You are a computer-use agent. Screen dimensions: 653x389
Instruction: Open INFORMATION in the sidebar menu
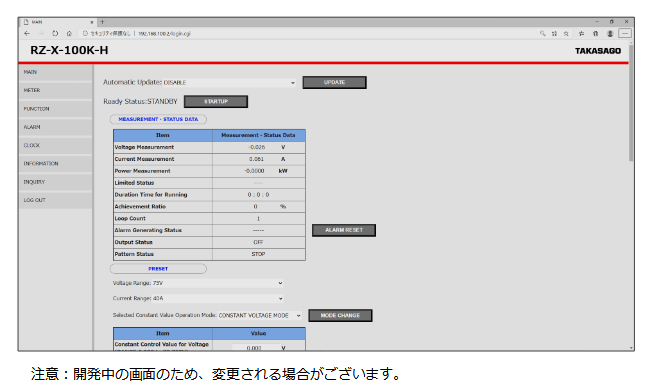[55, 164]
